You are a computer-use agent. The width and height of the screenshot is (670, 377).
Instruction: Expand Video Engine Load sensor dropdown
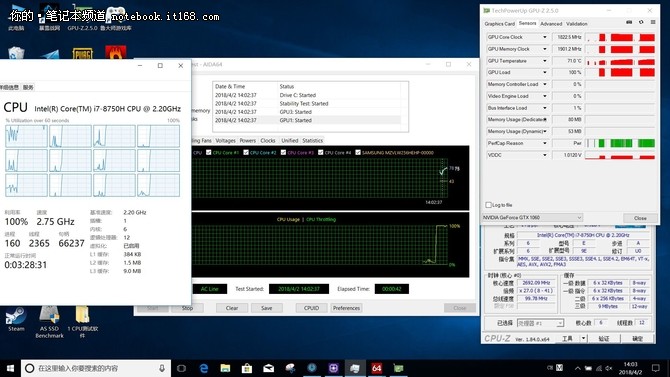[544, 96]
